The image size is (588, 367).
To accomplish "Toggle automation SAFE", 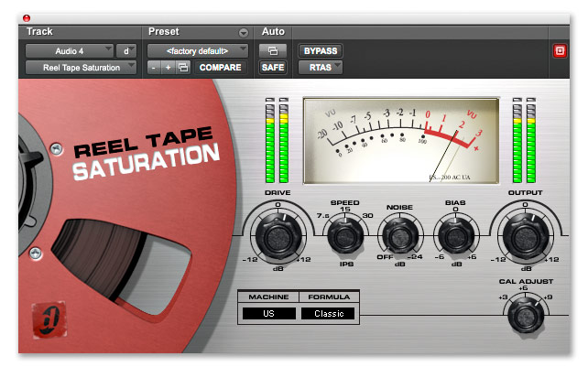I will click(x=273, y=68).
